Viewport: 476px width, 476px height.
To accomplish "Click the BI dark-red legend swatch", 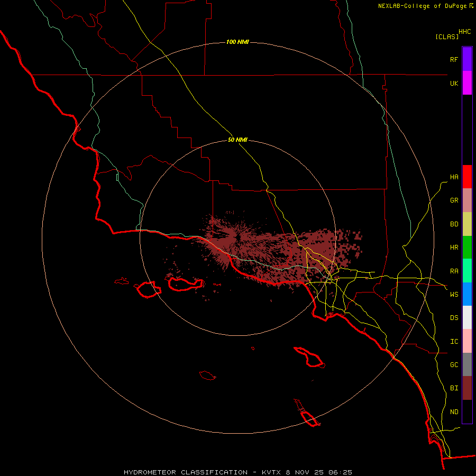I will point(467,388).
